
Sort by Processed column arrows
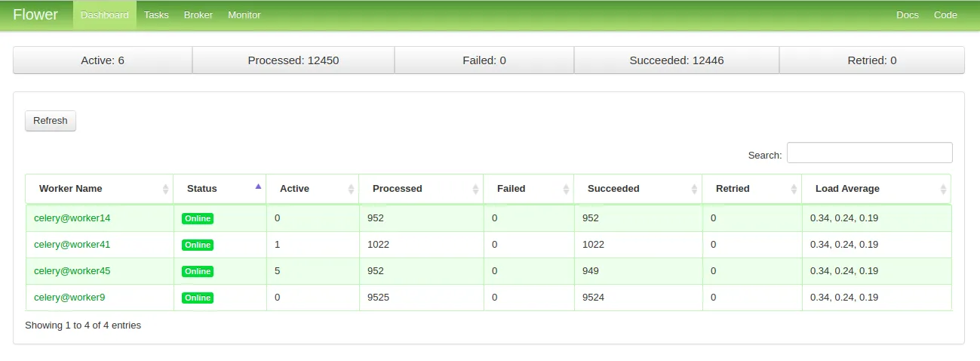pos(476,189)
